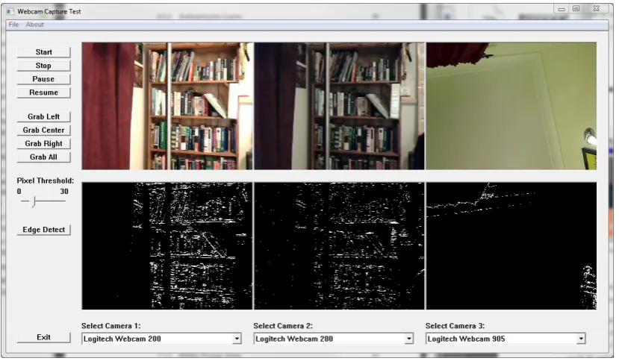Screen dimensions: 619x364
Task: Click the Camera 2 edge-detected image
Action: 339,245
